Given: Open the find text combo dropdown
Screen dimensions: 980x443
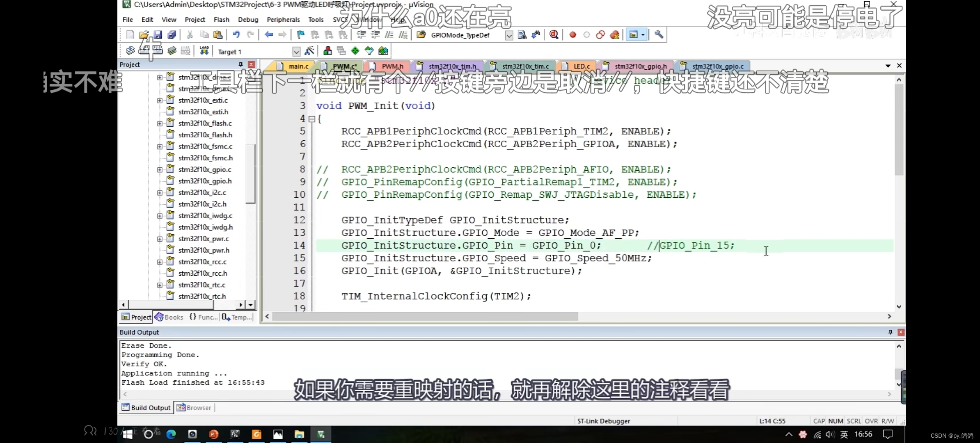Looking at the screenshot, I should pos(509,35).
